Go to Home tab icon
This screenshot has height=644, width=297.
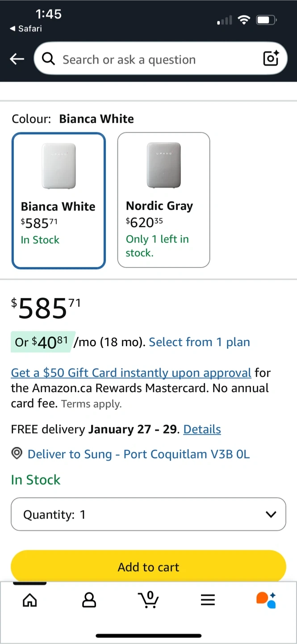30,600
